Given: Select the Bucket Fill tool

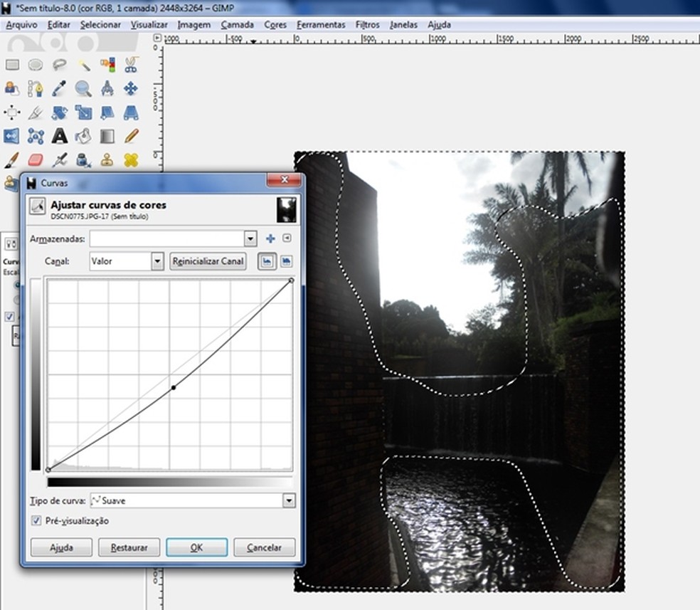Looking at the screenshot, I should pos(83,136).
